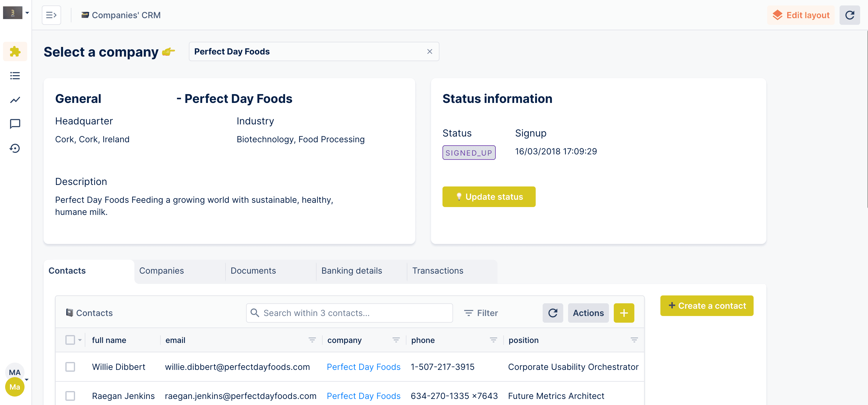The image size is (868, 405).
Task: Select the chat bubble icon in sidebar
Action: point(15,123)
